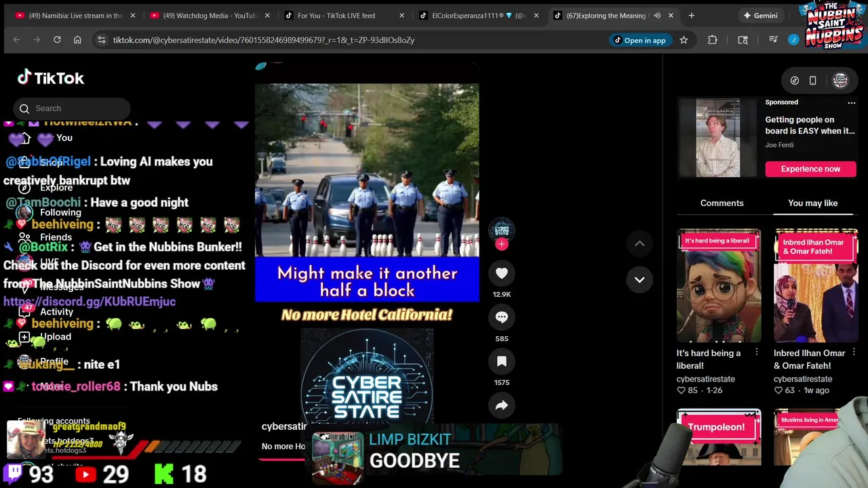Bookmark the video showing 1575 saves
This screenshot has width=868, height=488.
point(502,361)
